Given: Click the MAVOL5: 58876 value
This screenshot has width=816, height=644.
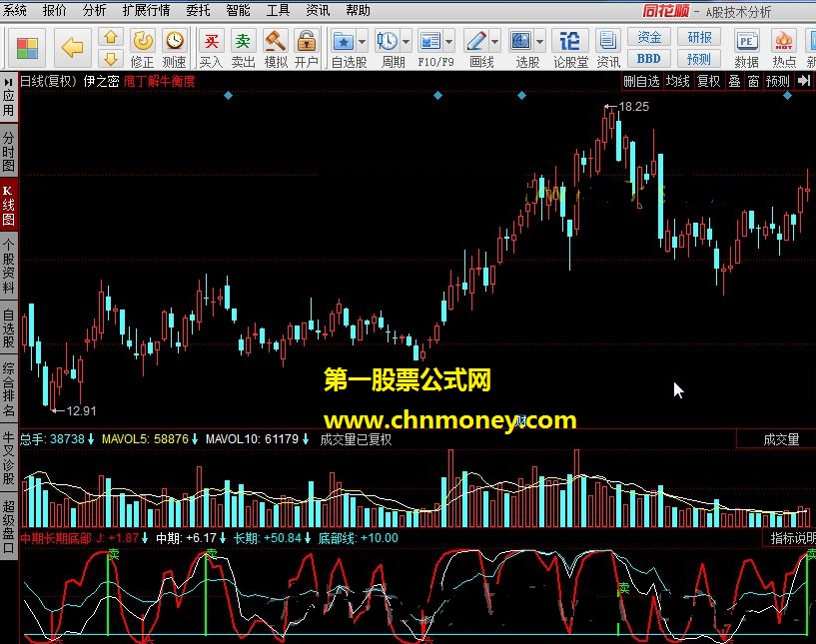Looking at the screenshot, I should (x=145, y=439).
